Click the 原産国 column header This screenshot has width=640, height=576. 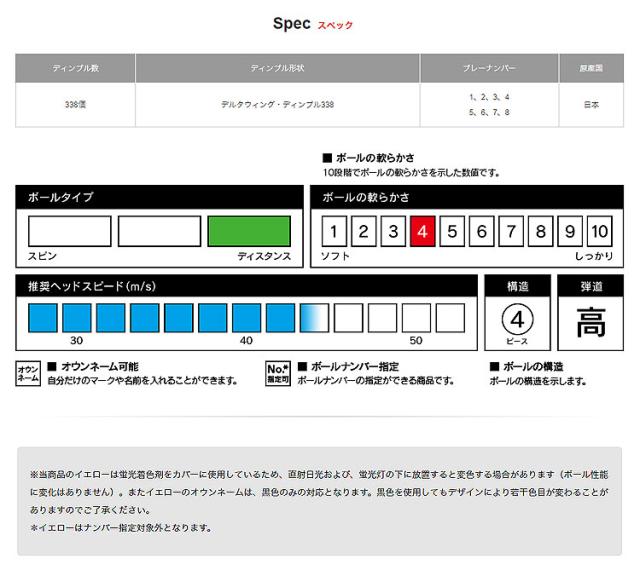click(x=591, y=69)
